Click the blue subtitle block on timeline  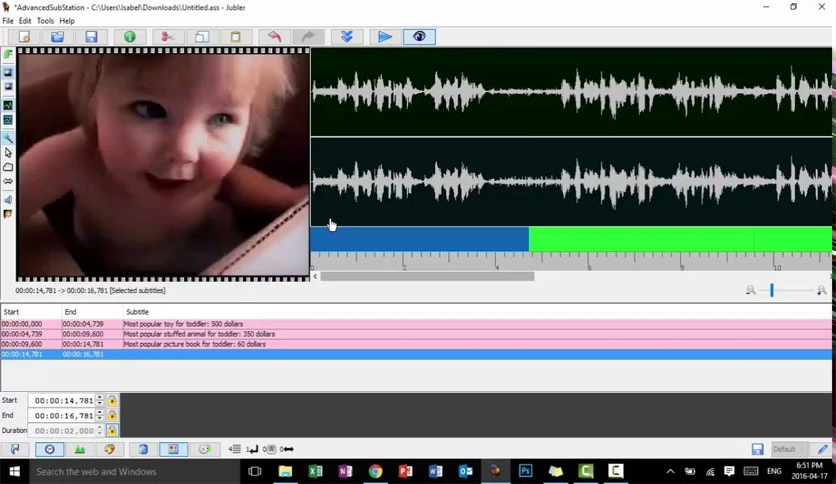point(420,239)
